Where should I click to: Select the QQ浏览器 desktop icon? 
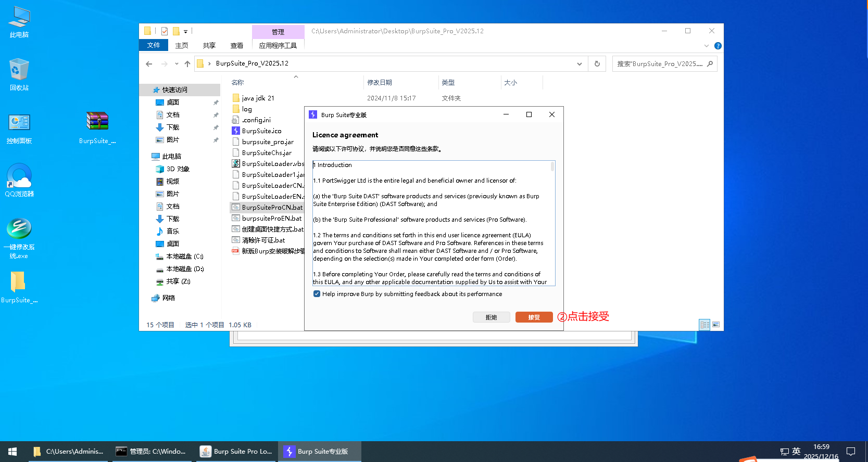[x=19, y=179]
